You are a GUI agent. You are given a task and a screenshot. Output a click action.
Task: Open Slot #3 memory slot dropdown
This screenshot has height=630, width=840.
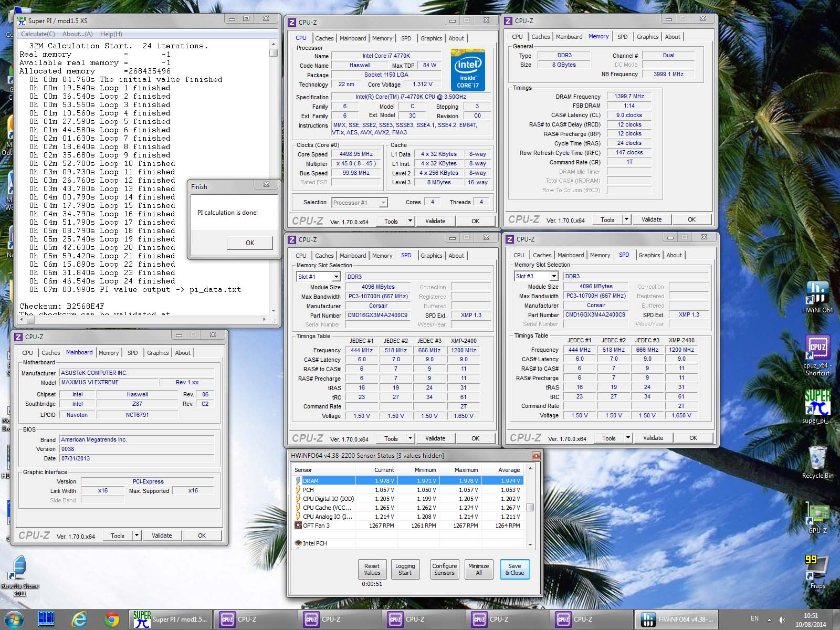click(x=553, y=276)
